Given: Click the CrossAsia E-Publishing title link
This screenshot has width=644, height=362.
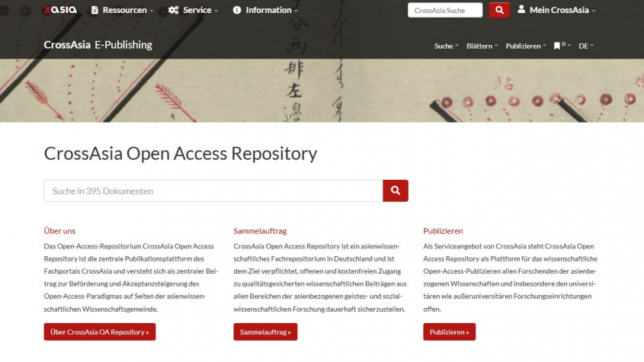Looking at the screenshot, I should pyautogui.click(x=98, y=44).
